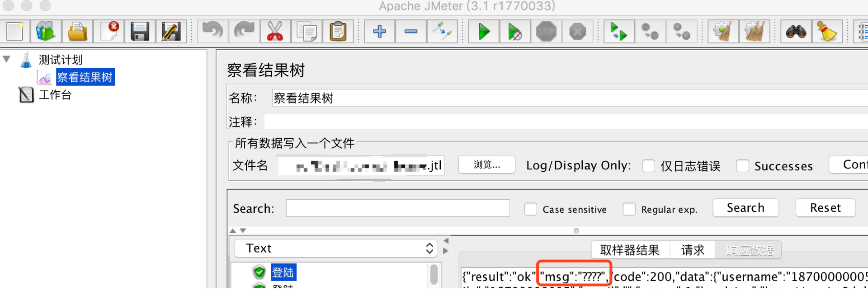Shut down test threads gracefully
Screen dimensions: 868x291
coord(577,32)
